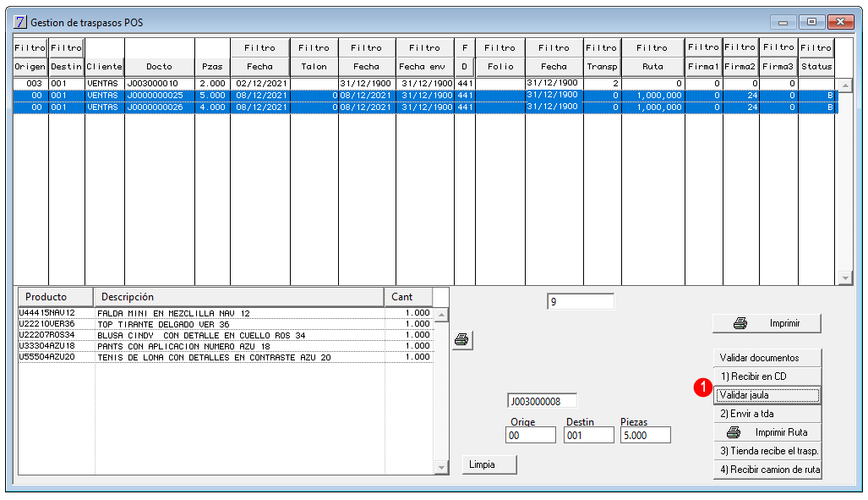Viewport: 868px width, 500px height.
Task: Select row with document J003000010
Action: [x=425, y=84]
